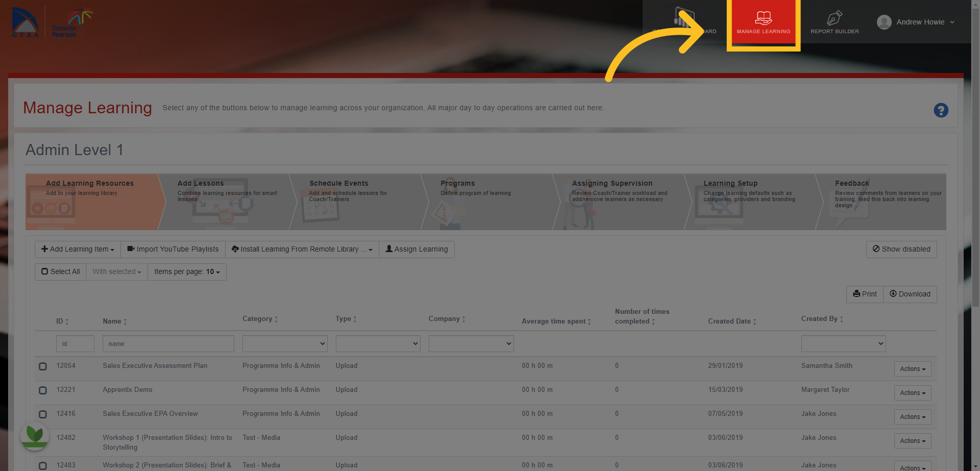Open the Manage Learning navigation icon
Screen dimensions: 980x471
(x=764, y=18)
